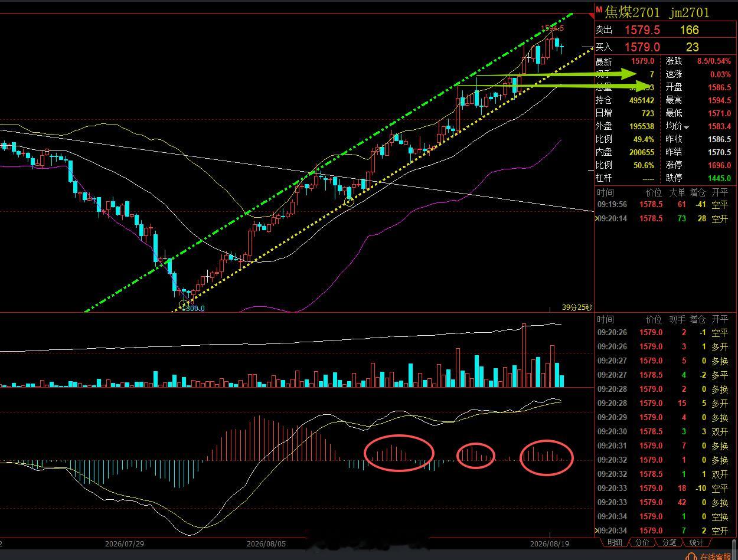The width and height of the screenshot is (738, 560).
Task: Select the contract title 焦煤2701 jm2701
Action: [657, 12]
